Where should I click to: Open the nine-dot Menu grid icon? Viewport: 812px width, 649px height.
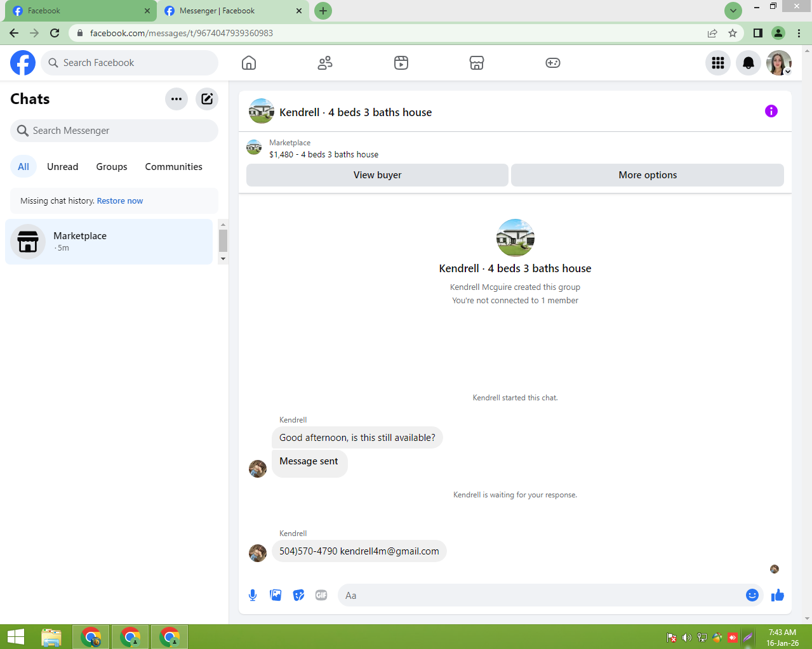pyautogui.click(x=718, y=63)
